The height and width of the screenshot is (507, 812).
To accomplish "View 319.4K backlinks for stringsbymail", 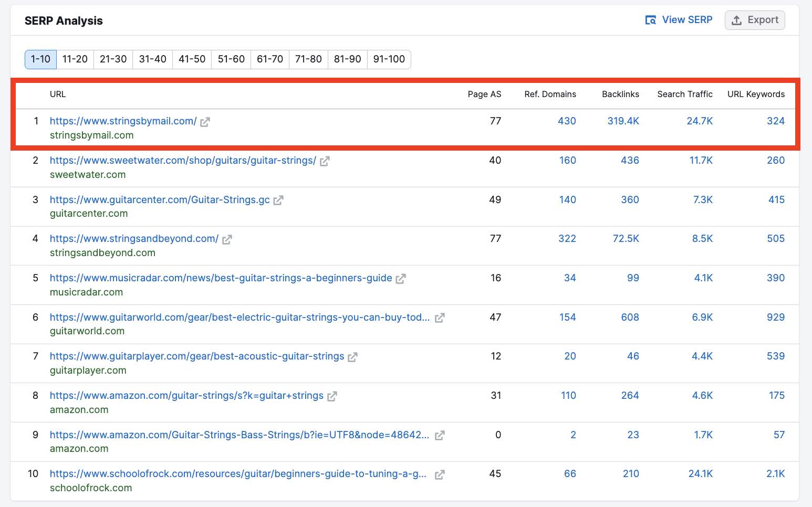I will tap(623, 121).
